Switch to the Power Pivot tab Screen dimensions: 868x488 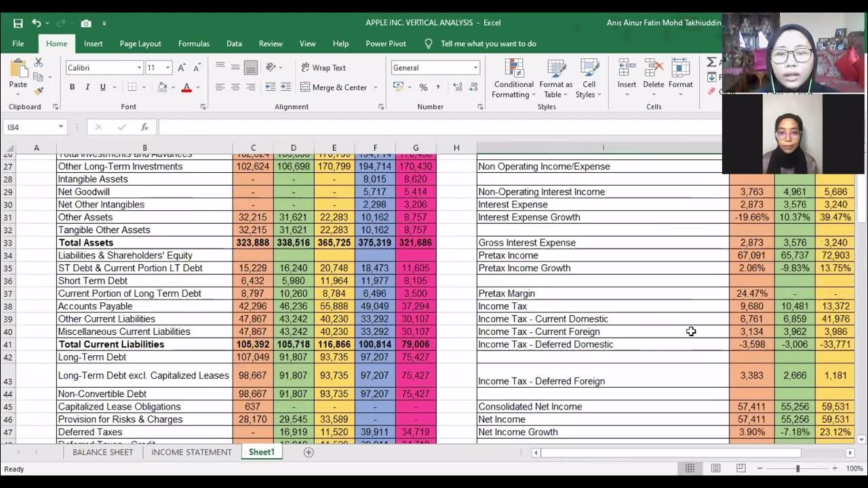[386, 43]
